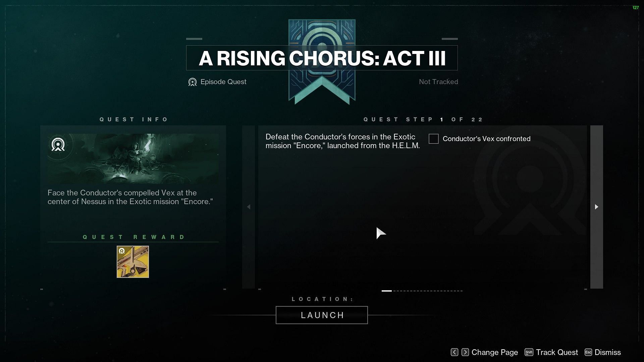Check the Not Tracked status indicator

pyautogui.click(x=438, y=82)
